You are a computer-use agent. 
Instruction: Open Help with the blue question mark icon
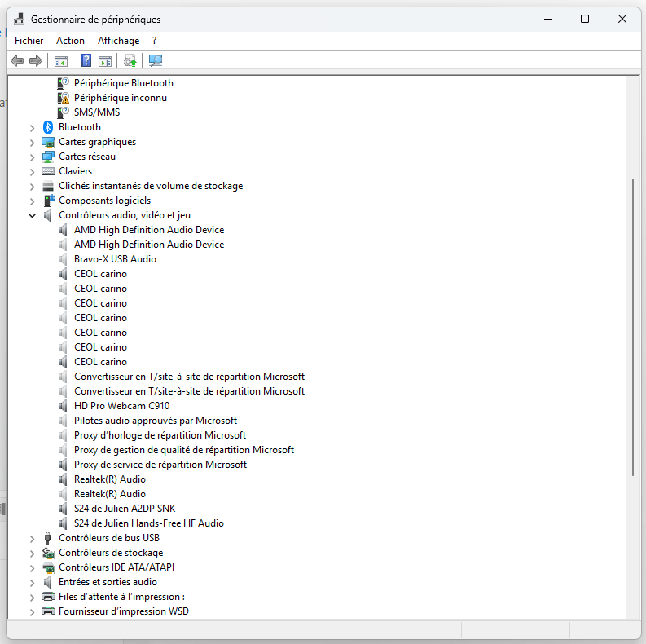(86, 60)
